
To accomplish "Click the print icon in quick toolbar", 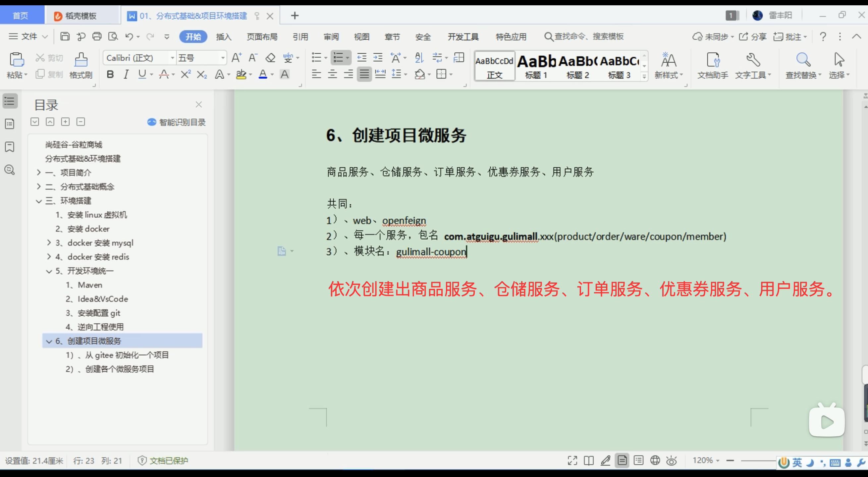I will coord(97,36).
